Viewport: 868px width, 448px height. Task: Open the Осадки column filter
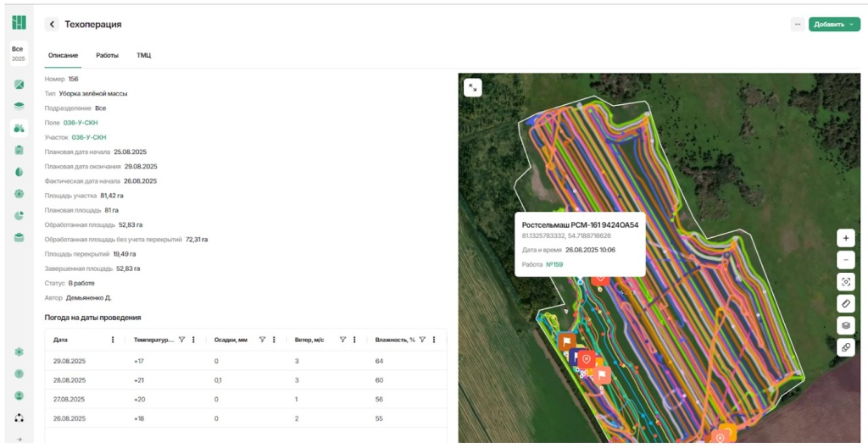click(262, 340)
